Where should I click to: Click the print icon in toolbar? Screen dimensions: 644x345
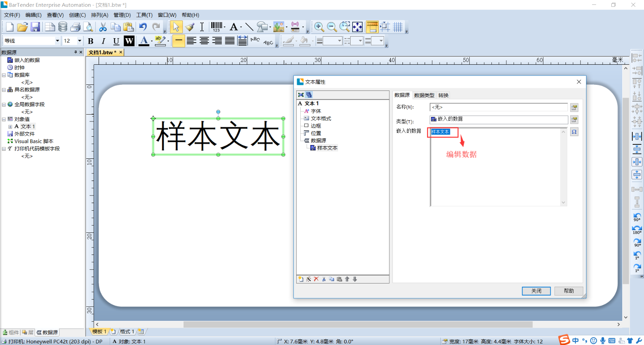(75, 27)
